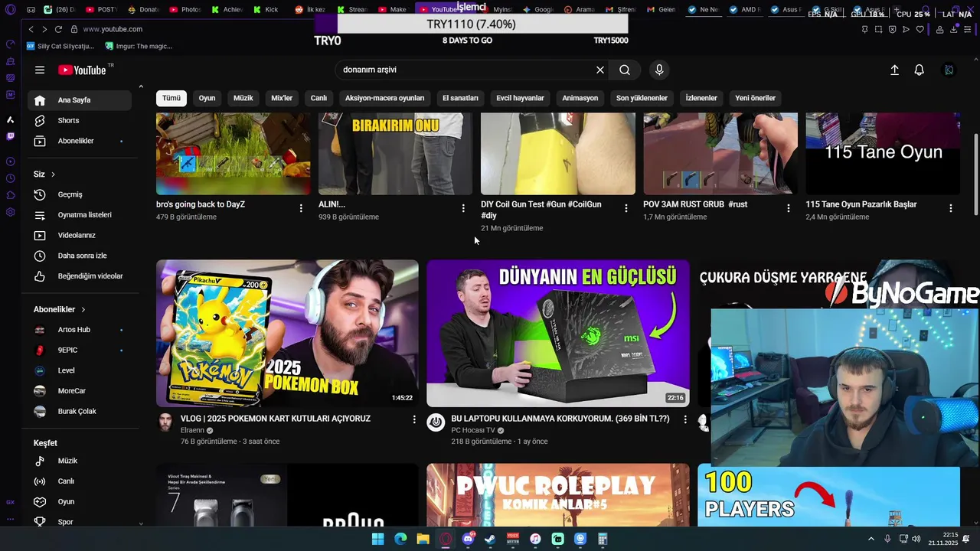Select the Tümü filter chip
Image resolution: width=980 pixels, height=551 pixels.
pos(171,98)
